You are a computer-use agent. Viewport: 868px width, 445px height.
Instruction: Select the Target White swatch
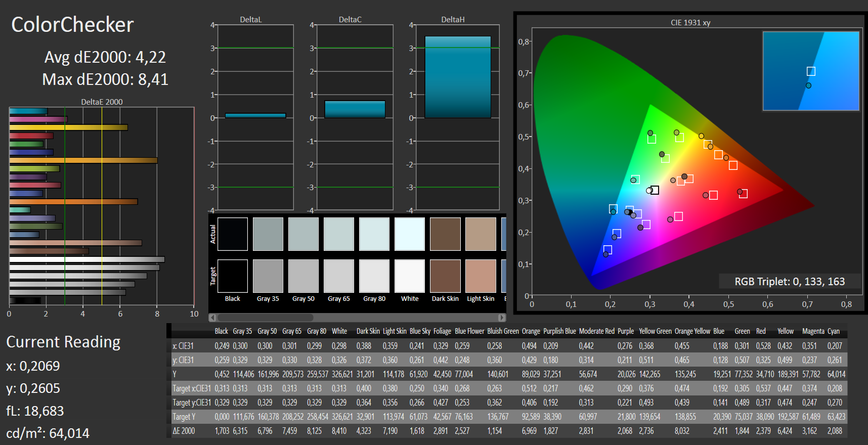pyautogui.click(x=410, y=276)
